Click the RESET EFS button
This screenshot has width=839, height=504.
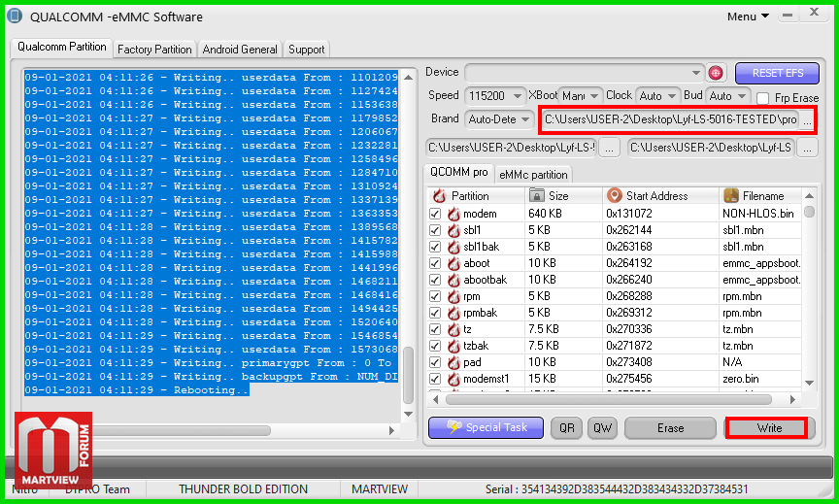pos(777,73)
